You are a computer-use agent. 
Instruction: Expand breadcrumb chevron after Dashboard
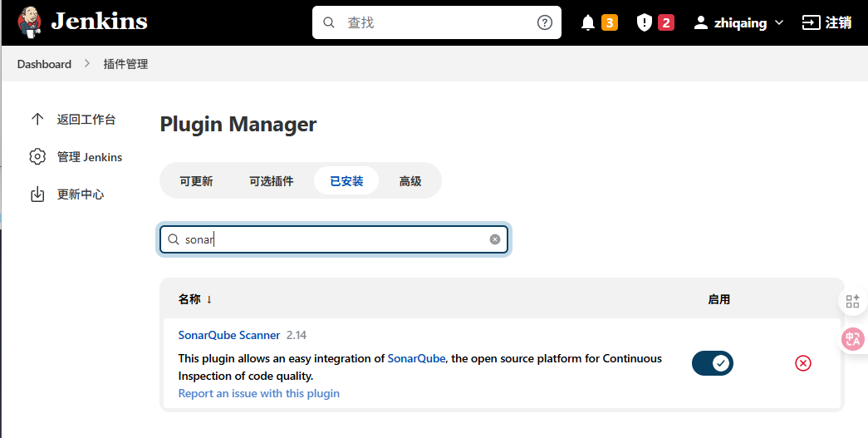coord(87,64)
